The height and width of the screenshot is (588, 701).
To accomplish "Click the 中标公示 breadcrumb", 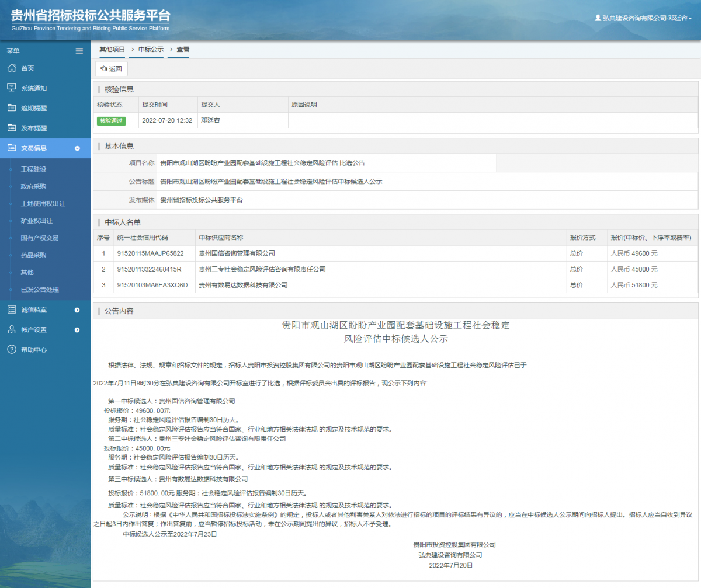I will click(x=151, y=50).
